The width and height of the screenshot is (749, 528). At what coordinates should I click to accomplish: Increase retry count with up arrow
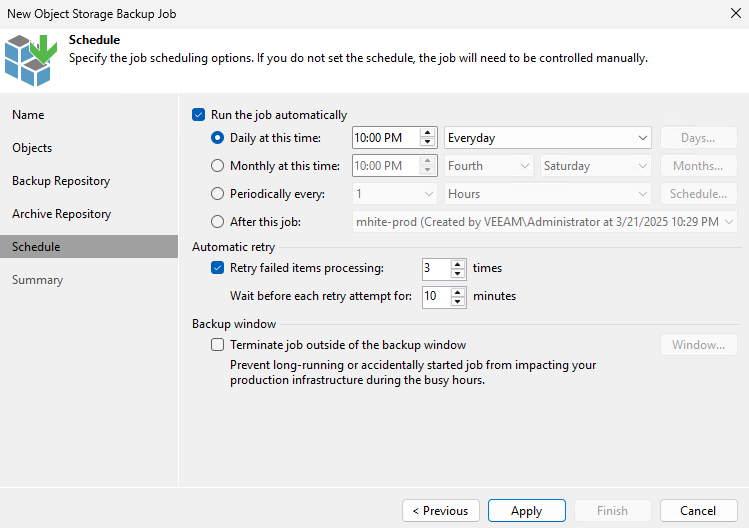tap(458, 264)
